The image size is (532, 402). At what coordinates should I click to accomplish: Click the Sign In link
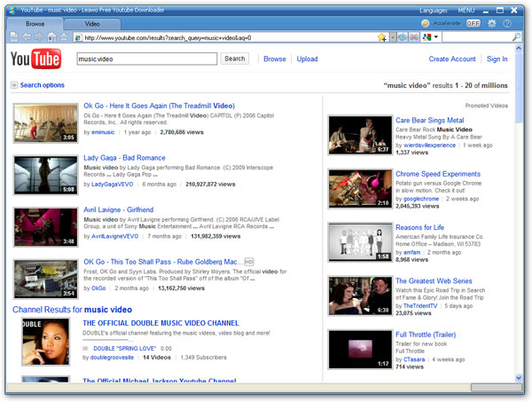[497, 59]
